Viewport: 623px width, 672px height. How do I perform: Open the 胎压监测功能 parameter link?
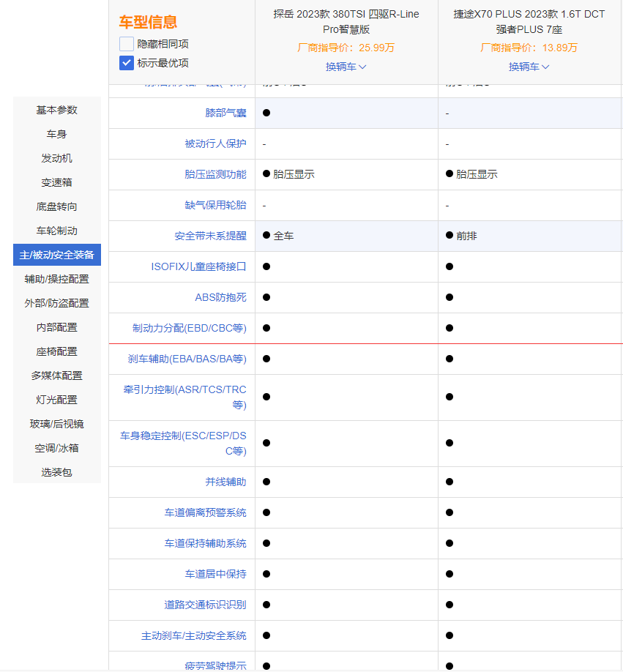coord(215,174)
